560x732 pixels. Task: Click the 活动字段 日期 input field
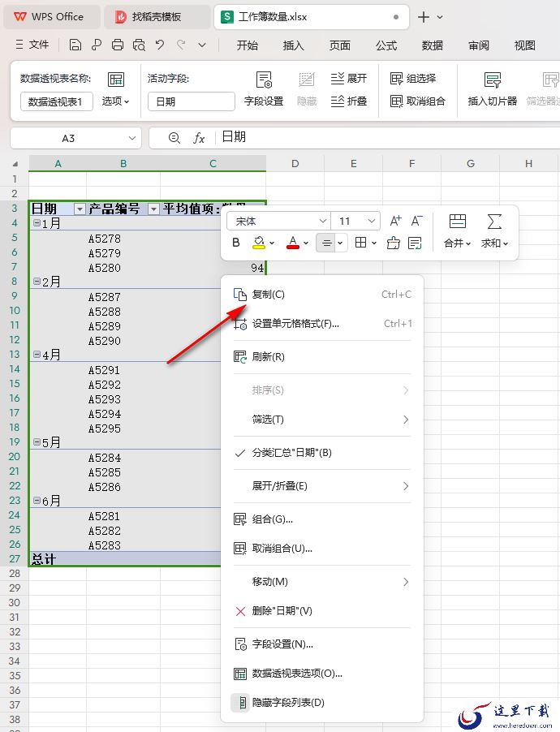coord(191,101)
